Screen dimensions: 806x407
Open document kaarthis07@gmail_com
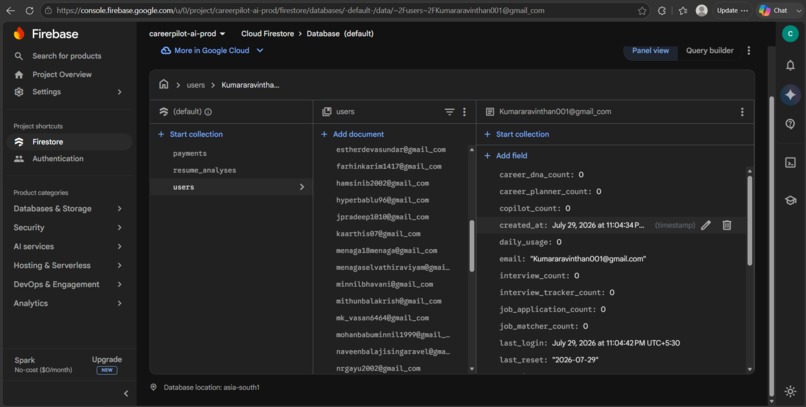(x=378, y=234)
